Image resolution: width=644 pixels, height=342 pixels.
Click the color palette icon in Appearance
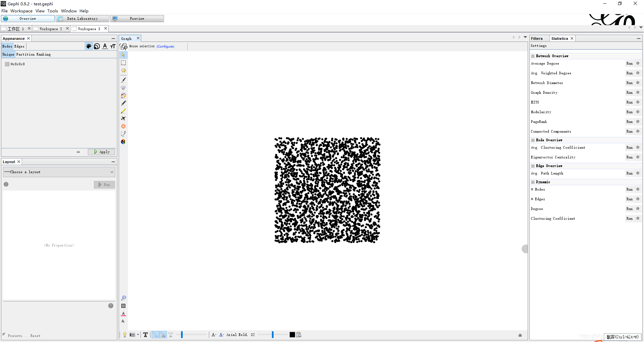pos(89,46)
